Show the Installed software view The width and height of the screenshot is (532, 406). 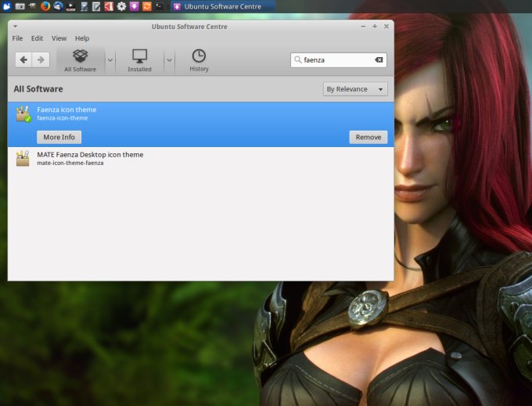[139, 60]
